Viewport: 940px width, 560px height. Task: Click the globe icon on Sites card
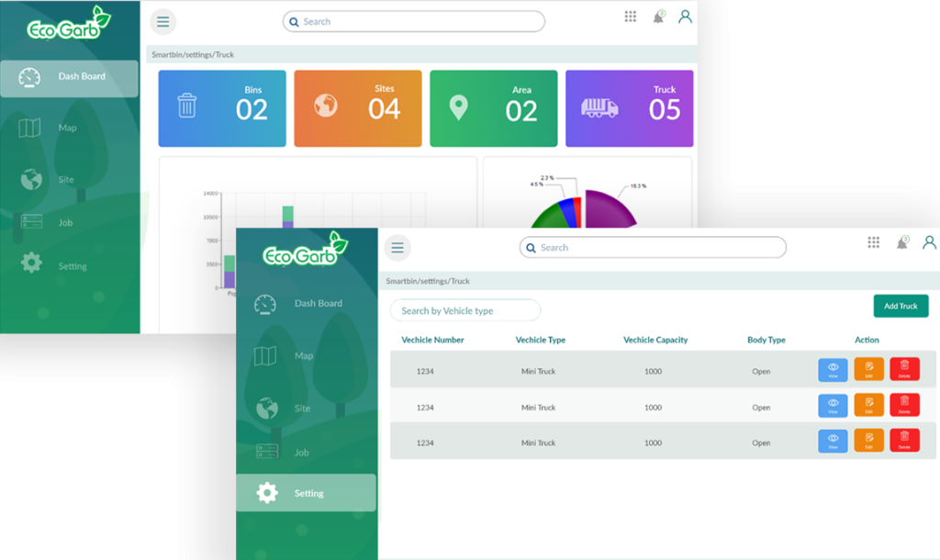point(325,106)
